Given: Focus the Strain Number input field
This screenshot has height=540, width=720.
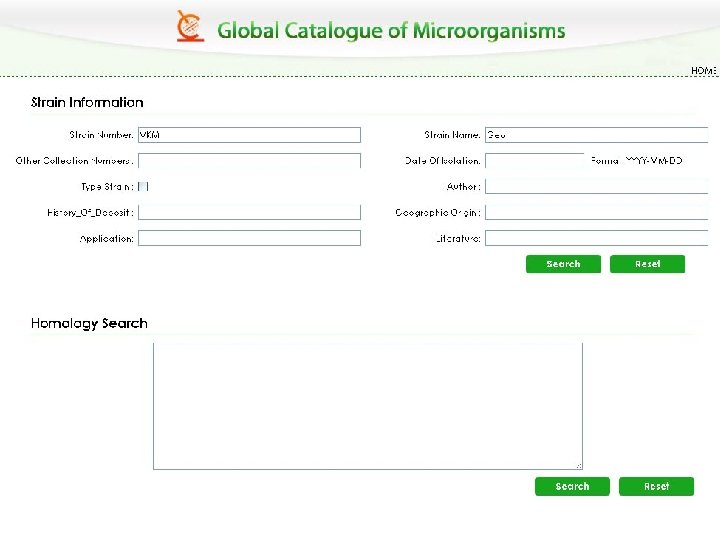Looking at the screenshot, I should point(249,135).
